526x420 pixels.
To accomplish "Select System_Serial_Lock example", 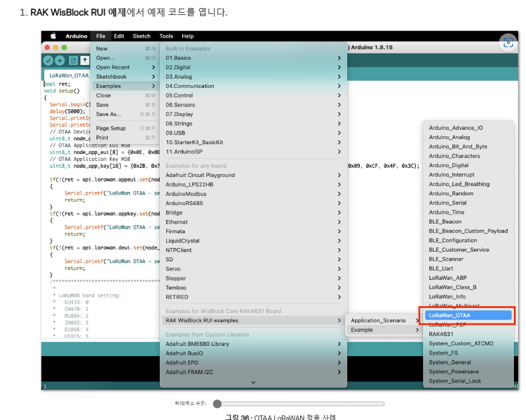I will tap(469, 382).
